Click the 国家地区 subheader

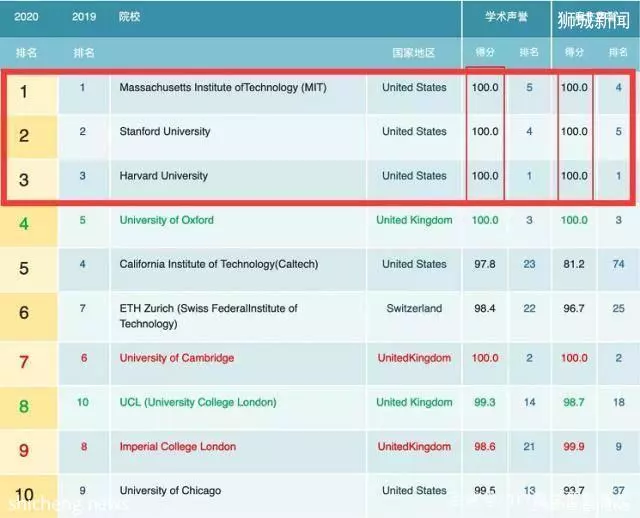(x=413, y=53)
